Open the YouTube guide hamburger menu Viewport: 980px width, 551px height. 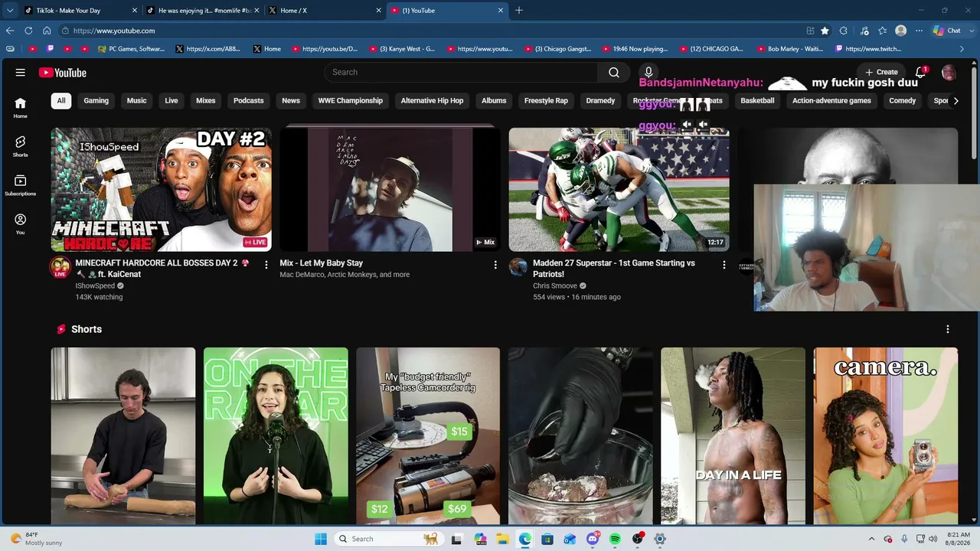pyautogui.click(x=21, y=73)
